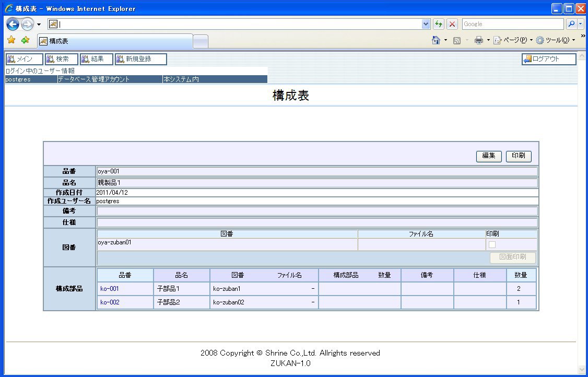Image resolution: width=588 pixels, height=377 pixels.
Task: Open the 検索 search page button
Action: click(x=62, y=59)
